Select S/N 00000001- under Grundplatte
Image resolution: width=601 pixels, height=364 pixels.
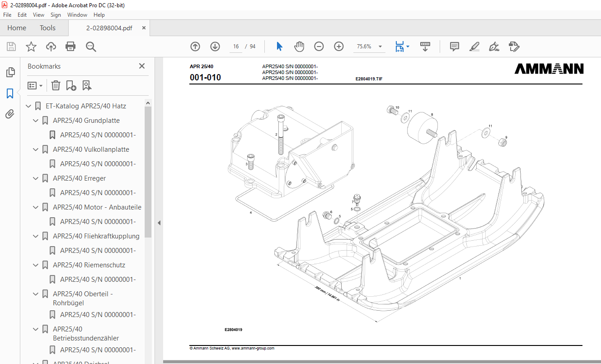point(98,135)
